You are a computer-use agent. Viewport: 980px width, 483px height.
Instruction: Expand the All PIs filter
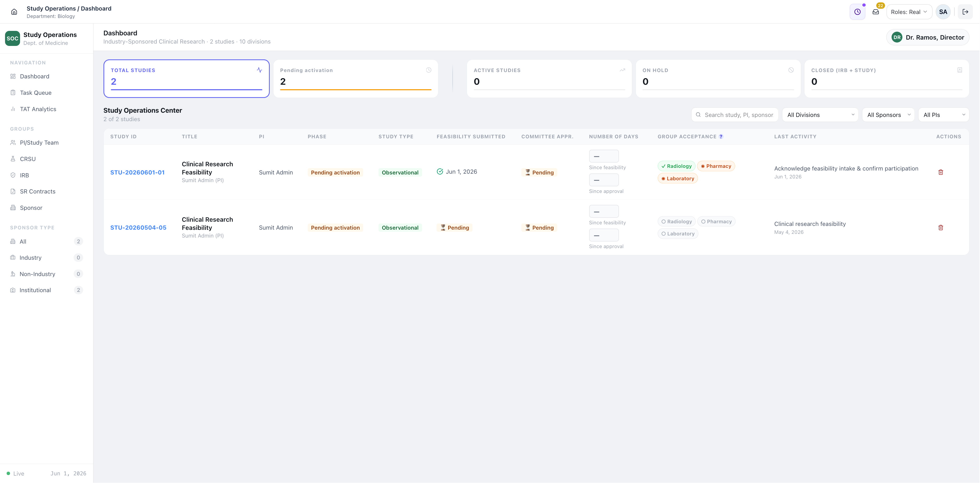pyautogui.click(x=944, y=115)
